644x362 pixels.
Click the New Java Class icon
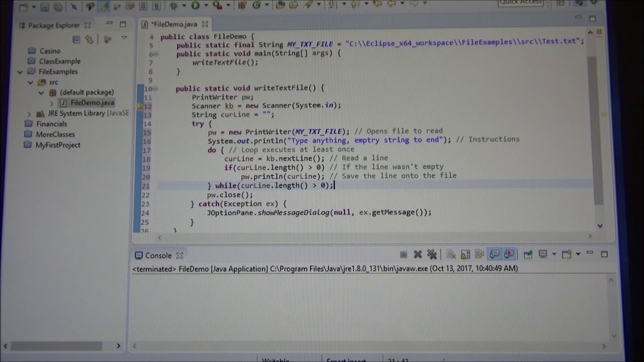pyautogui.click(x=256, y=5)
